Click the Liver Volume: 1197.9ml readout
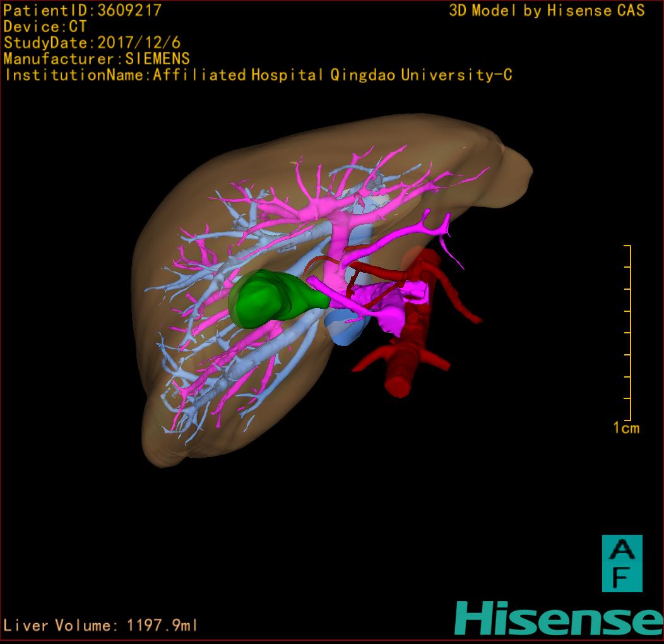Screen dimensions: 664x644 click(101, 626)
